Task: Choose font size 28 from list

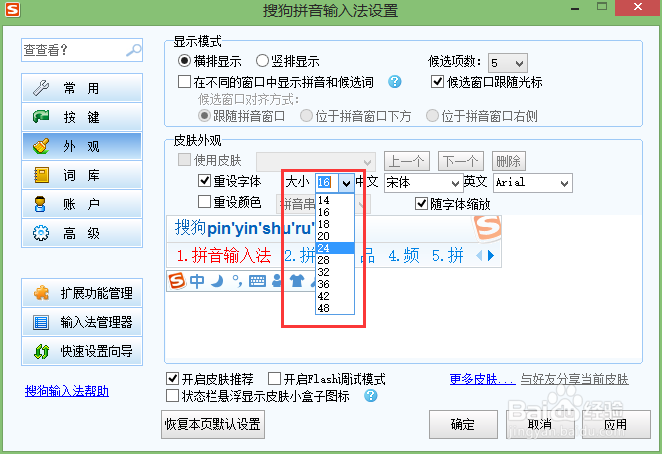Action: (x=335, y=260)
